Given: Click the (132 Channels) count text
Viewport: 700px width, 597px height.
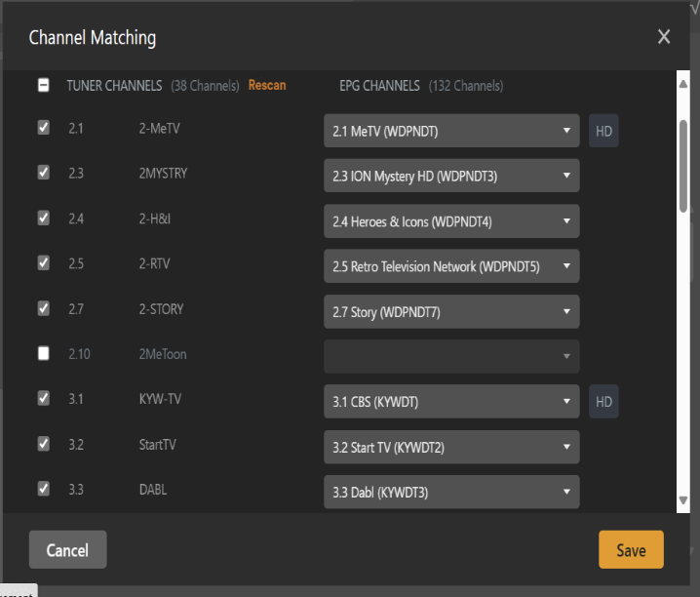Looking at the screenshot, I should point(466,85).
